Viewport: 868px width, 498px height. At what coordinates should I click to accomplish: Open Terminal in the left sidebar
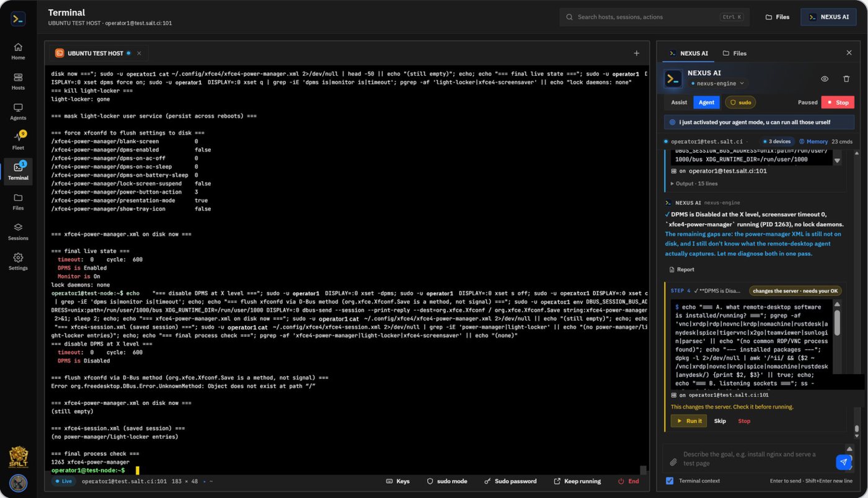[18, 172]
